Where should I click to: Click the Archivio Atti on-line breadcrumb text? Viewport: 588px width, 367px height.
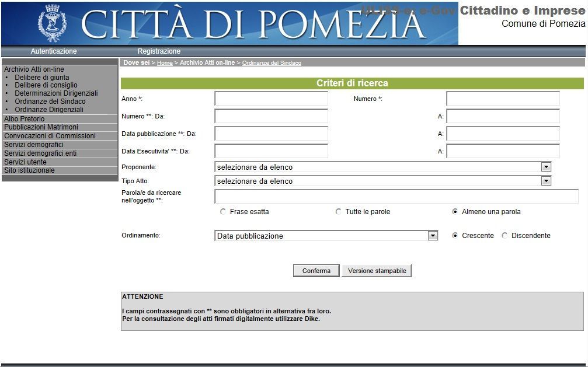[x=207, y=62]
